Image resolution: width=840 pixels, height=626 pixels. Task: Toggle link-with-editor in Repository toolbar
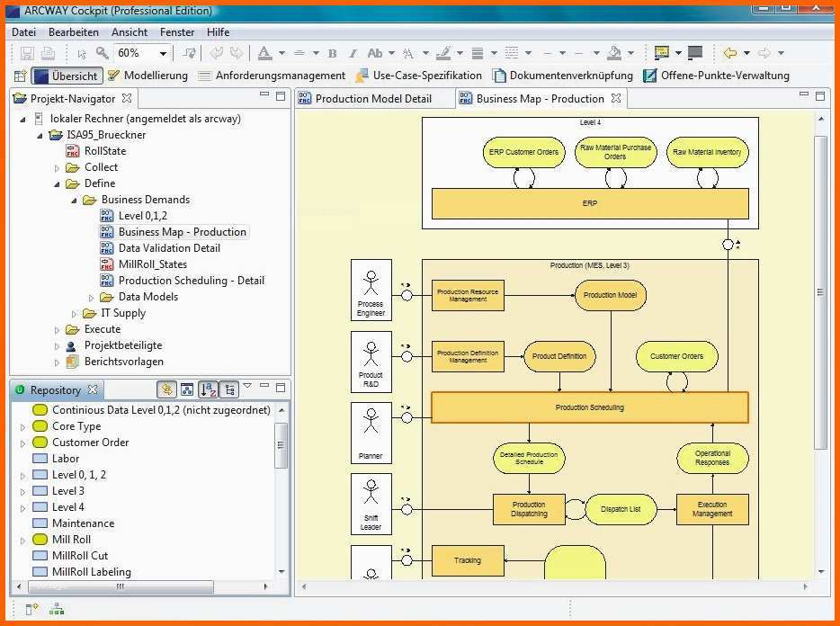pyautogui.click(x=166, y=389)
